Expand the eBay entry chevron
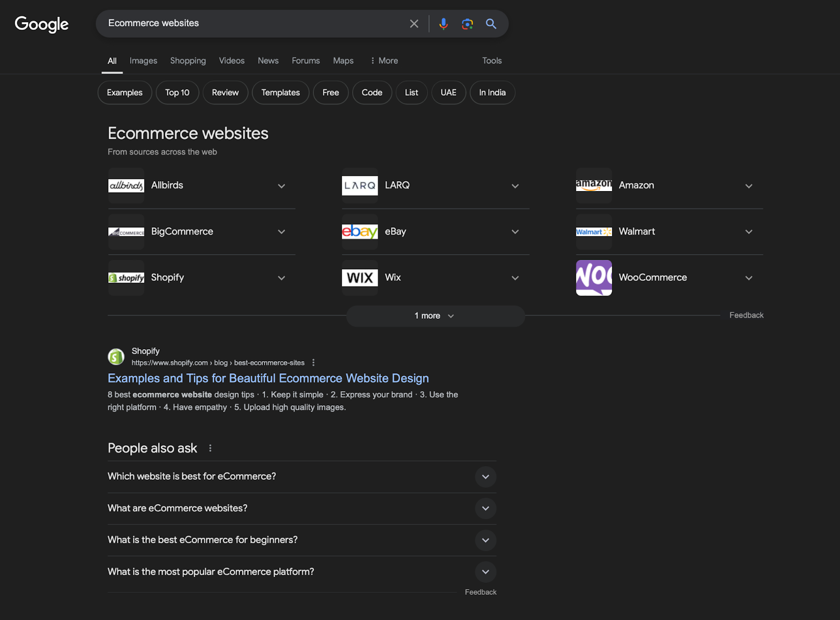This screenshot has width=840, height=620. [x=515, y=232]
